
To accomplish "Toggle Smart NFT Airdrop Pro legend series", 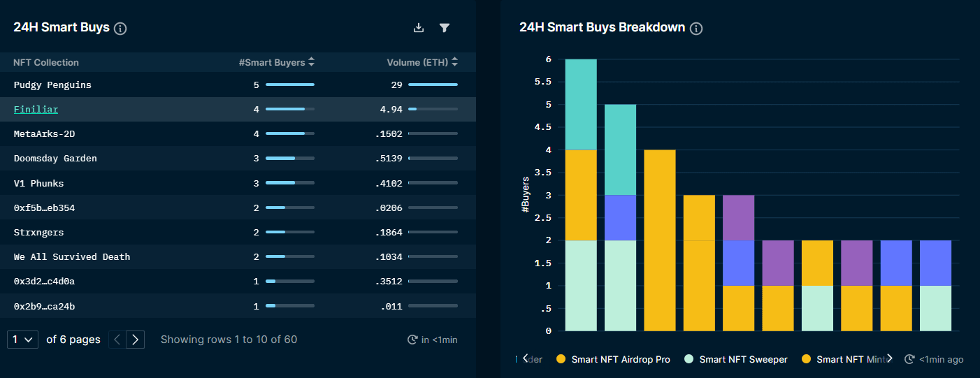I will click(x=612, y=359).
